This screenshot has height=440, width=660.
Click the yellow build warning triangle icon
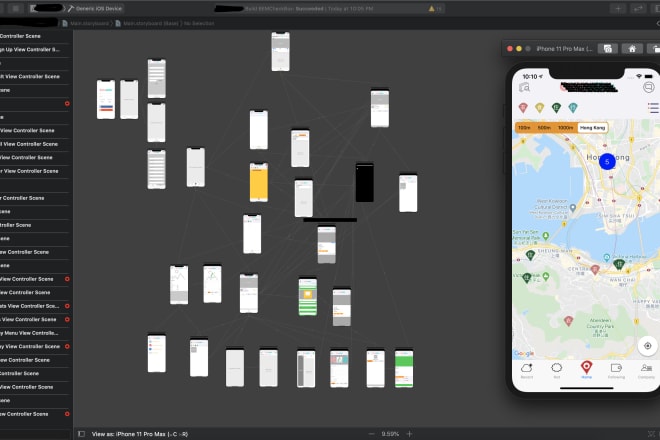click(x=431, y=8)
